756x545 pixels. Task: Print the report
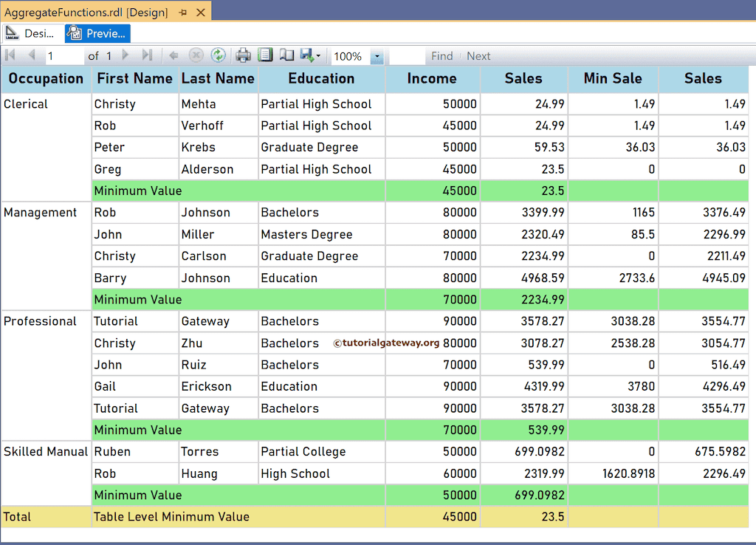243,55
